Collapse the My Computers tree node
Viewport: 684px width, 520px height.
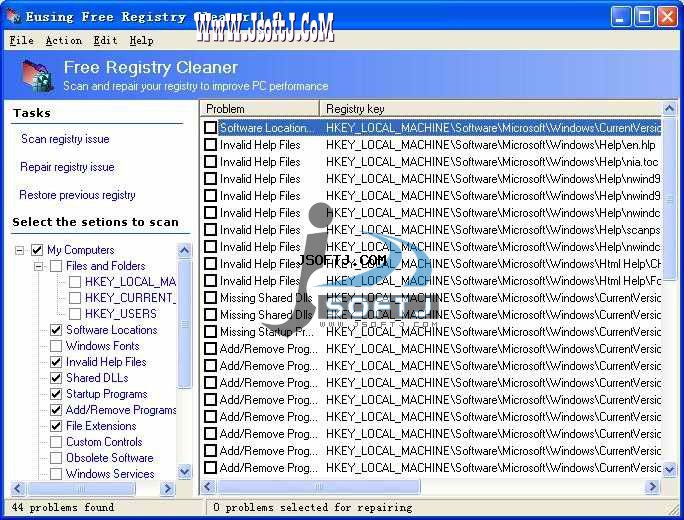19,250
